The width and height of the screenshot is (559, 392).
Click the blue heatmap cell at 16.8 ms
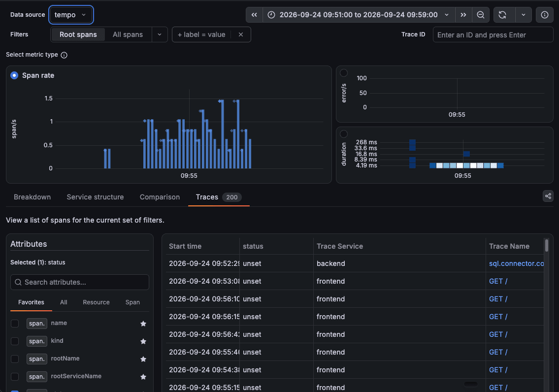[x=466, y=154]
